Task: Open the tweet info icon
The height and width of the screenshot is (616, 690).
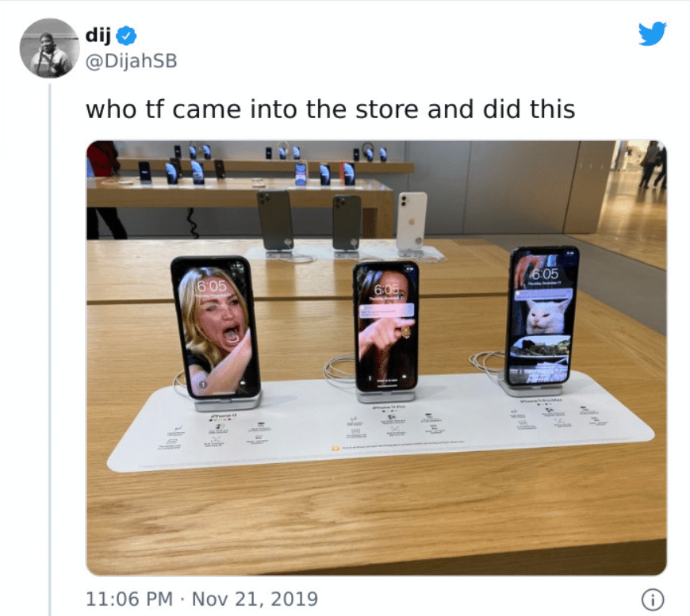Action: (x=653, y=599)
